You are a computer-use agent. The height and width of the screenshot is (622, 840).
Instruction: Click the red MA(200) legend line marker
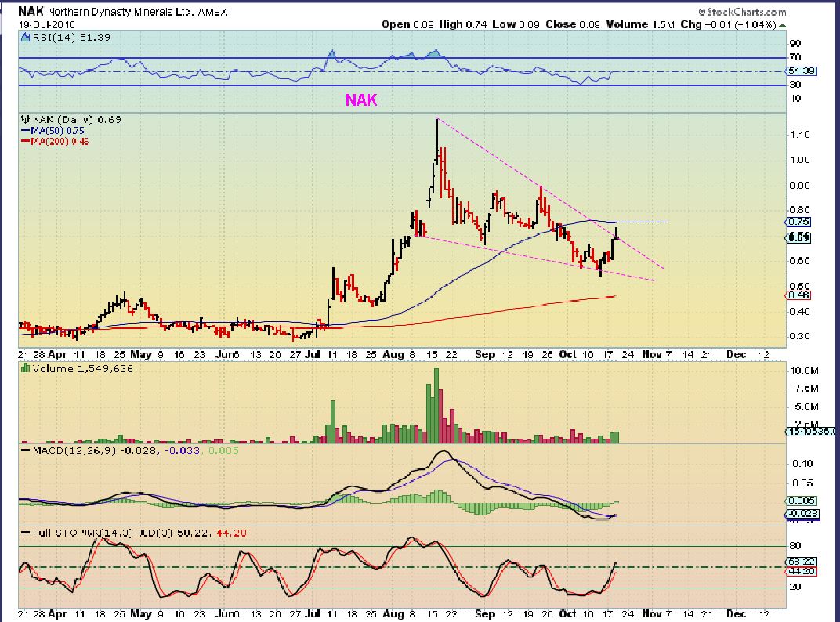23,140
